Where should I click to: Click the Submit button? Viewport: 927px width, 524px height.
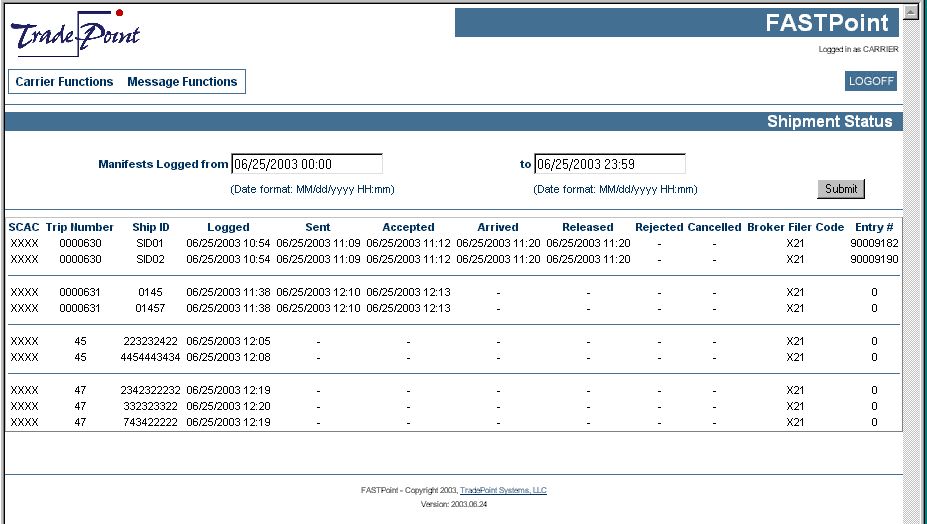click(x=841, y=189)
